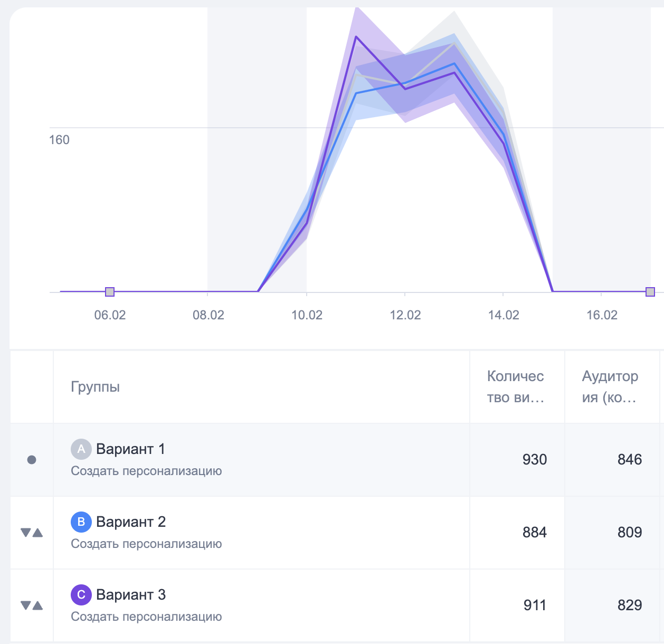Click the right range handle at chart end
The height and width of the screenshot is (644, 664).
650,292
